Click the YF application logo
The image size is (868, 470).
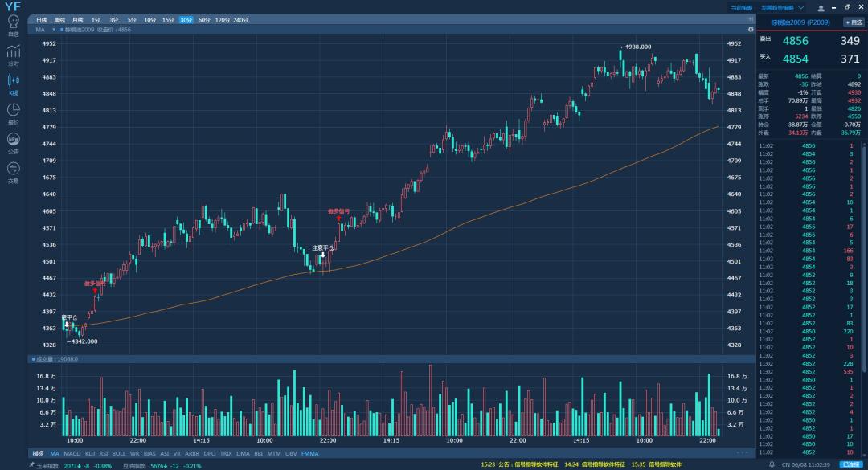[12, 6]
